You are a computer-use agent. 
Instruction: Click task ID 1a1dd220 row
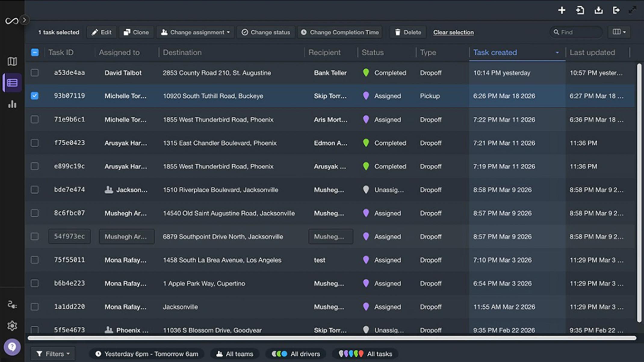pyautogui.click(x=70, y=307)
